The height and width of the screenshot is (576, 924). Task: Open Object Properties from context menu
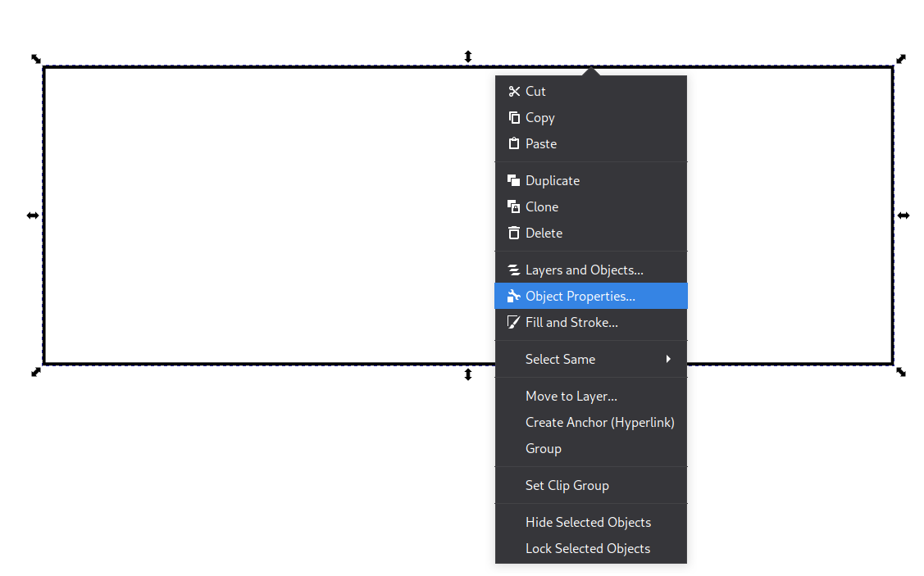[x=580, y=296]
